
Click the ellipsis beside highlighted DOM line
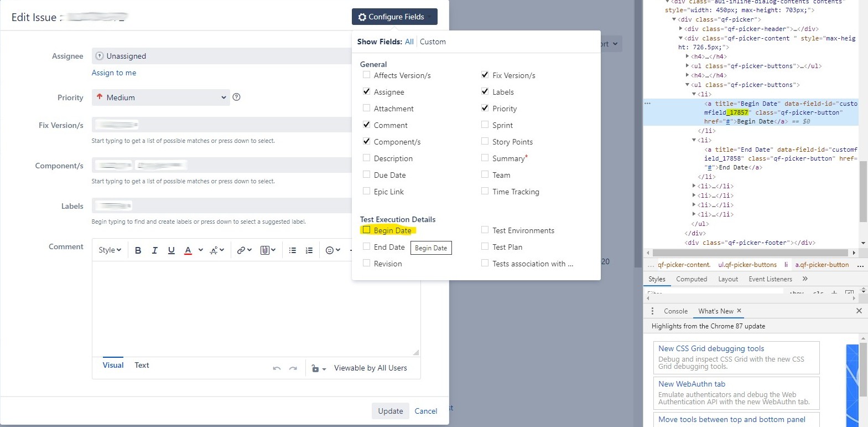(647, 103)
